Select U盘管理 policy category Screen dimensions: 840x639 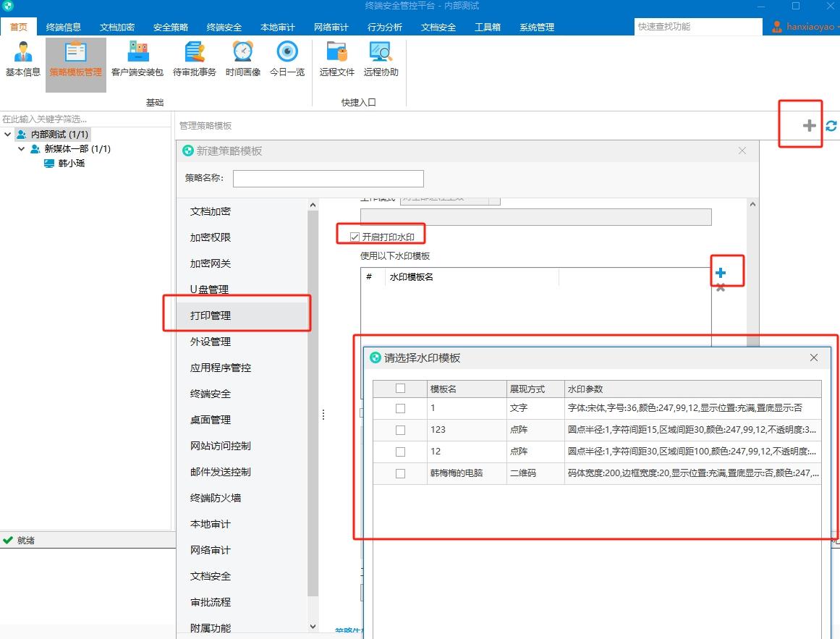(x=242, y=289)
